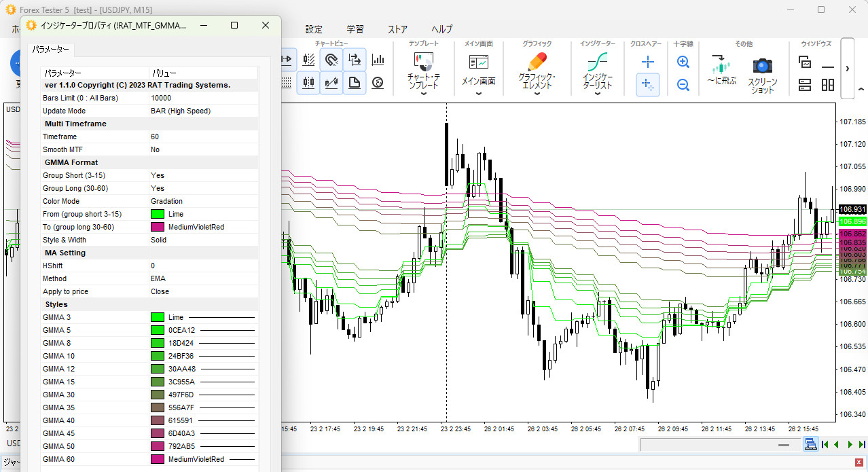Click the HShift value 0
The height and width of the screenshot is (472, 868).
pos(203,266)
